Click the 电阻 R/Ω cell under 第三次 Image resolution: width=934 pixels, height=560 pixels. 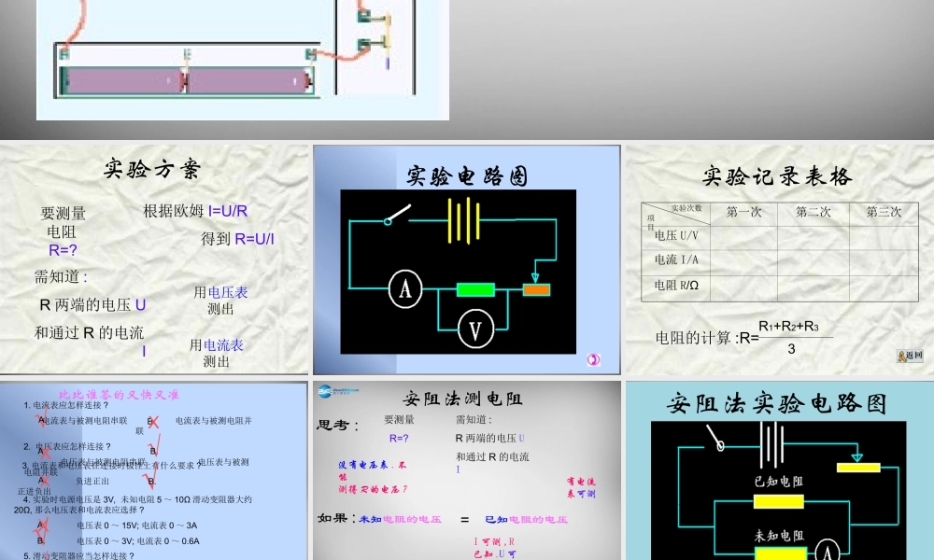[x=884, y=288]
